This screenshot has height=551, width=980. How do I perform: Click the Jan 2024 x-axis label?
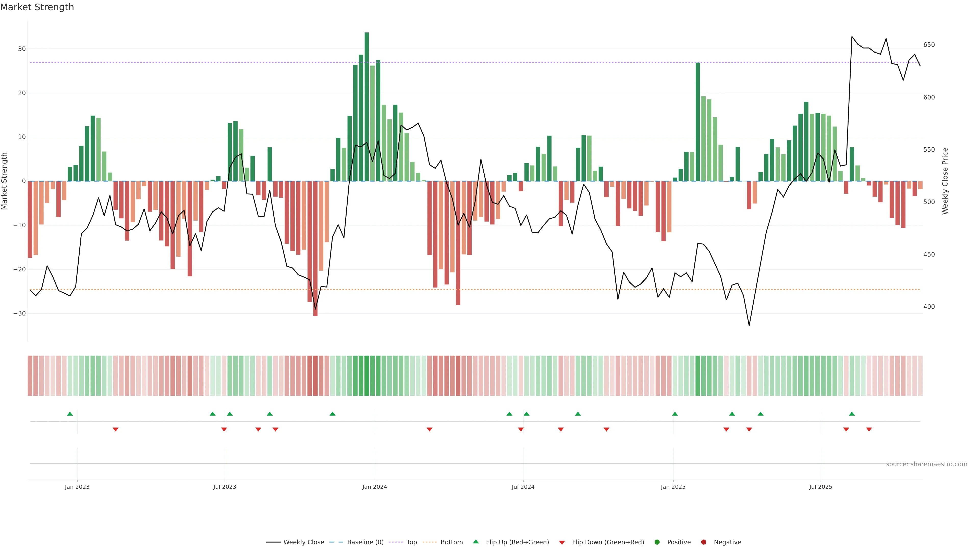click(x=374, y=487)
